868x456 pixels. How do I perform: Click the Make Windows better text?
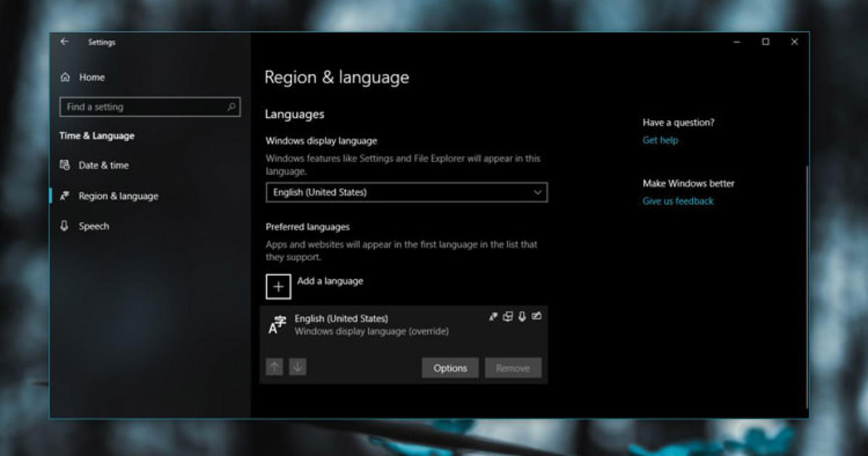(689, 183)
